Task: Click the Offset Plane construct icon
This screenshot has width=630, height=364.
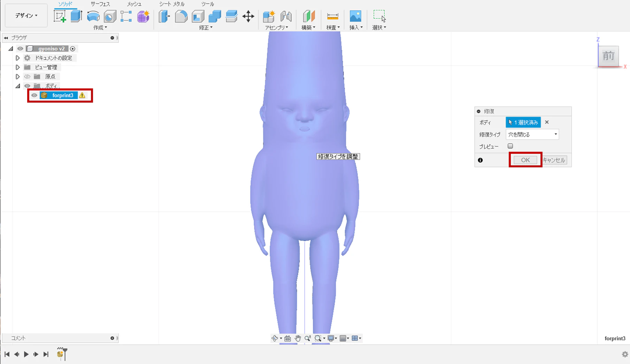Action: (x=308, y=16)
